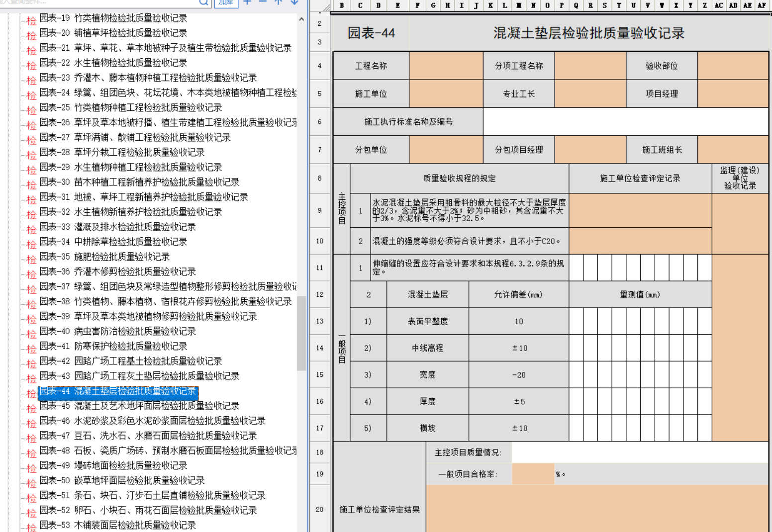The height and width of the screenshot is (532, 772).
Task: Click the white cell for 施工执行标准名称及编号
Action: click(x=625, y=122)
